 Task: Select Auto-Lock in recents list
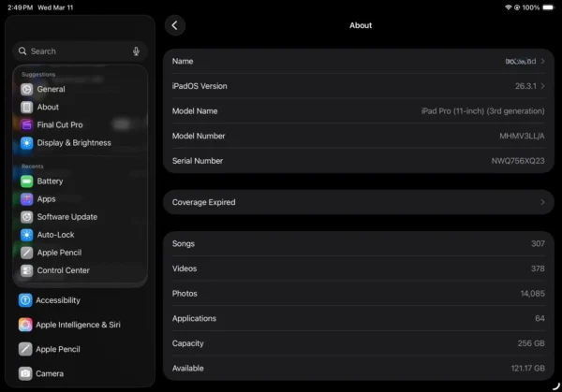55,235
